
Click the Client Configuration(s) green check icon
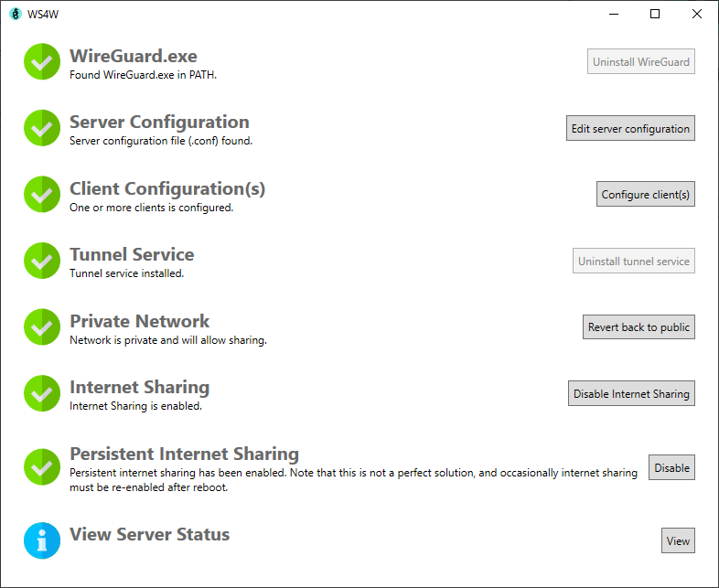tap(41, 194)
